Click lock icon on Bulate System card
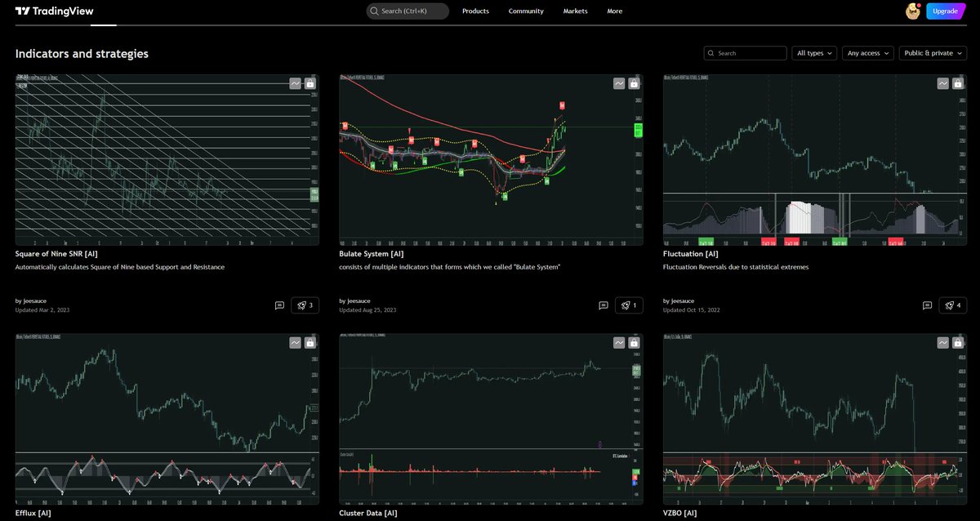 coord(634,83)
